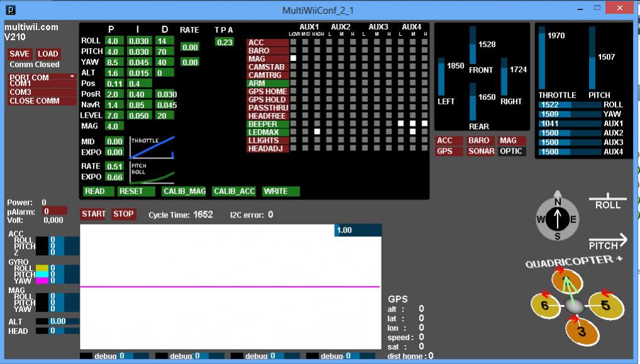This screenshot has height=364, width=640.
Task: Click the compass heading indicator
Action: click(557, 218)
